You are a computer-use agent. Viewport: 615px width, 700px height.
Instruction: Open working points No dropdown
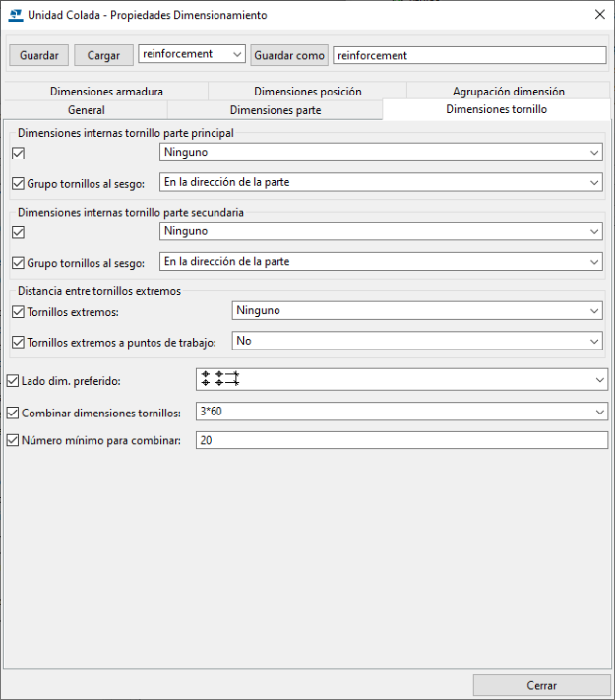(x=417, y=341)
